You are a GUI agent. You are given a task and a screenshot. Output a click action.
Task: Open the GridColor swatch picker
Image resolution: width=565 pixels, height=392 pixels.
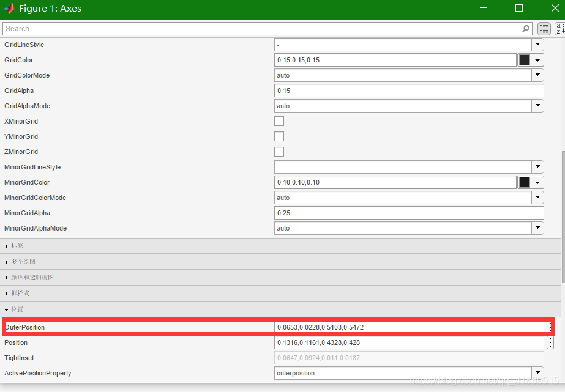pyautogui.click(x=531, y=60)
